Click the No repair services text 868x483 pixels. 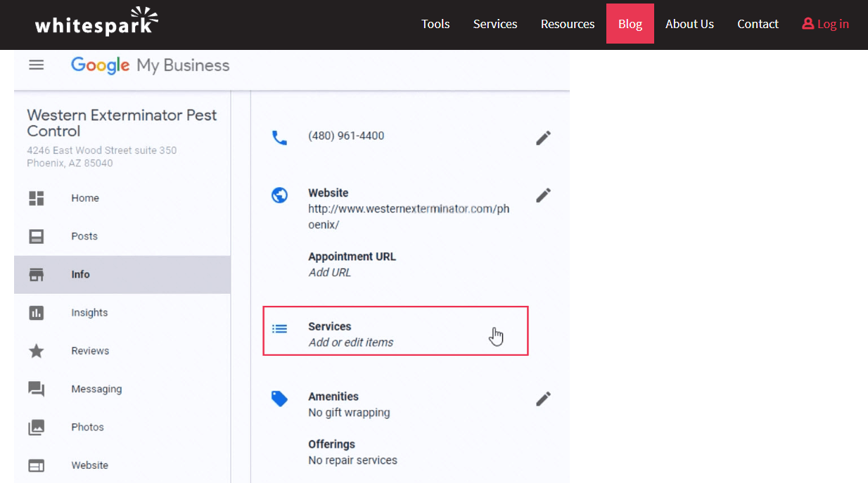click(x=352, y=461)
